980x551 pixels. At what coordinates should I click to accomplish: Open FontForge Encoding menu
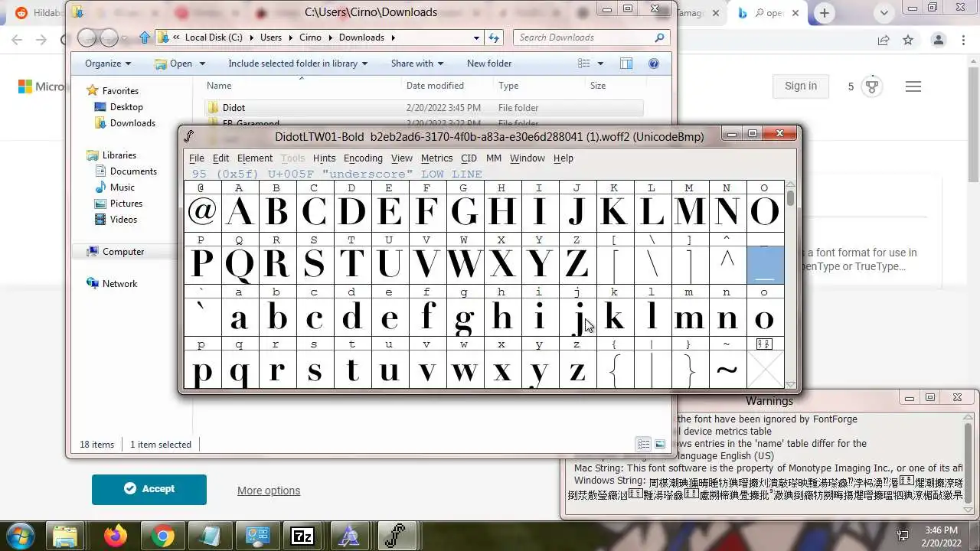[x=363, y=158]
